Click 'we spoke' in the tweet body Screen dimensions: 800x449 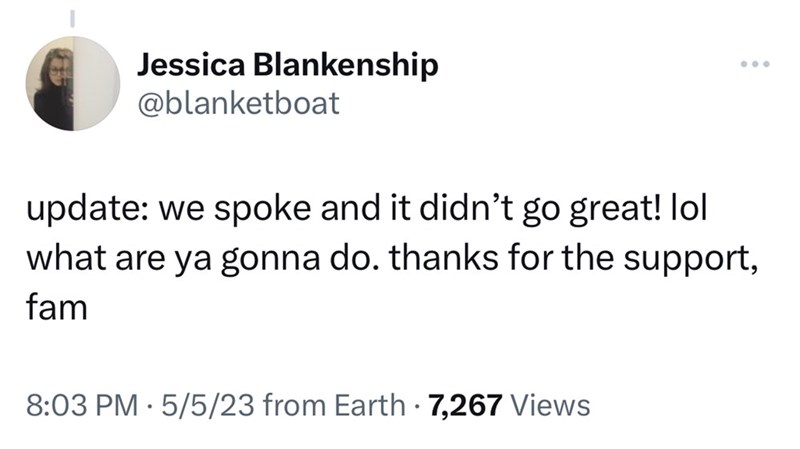click(x=236, y=210)
